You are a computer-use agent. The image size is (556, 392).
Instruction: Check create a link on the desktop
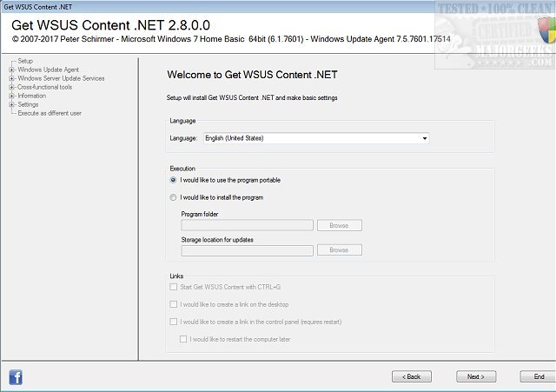[174, 304]
